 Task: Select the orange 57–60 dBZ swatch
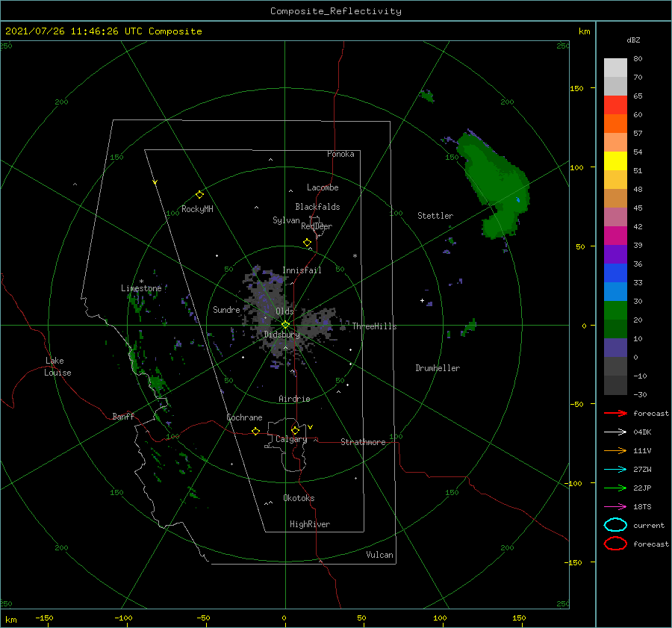[615, 123]
